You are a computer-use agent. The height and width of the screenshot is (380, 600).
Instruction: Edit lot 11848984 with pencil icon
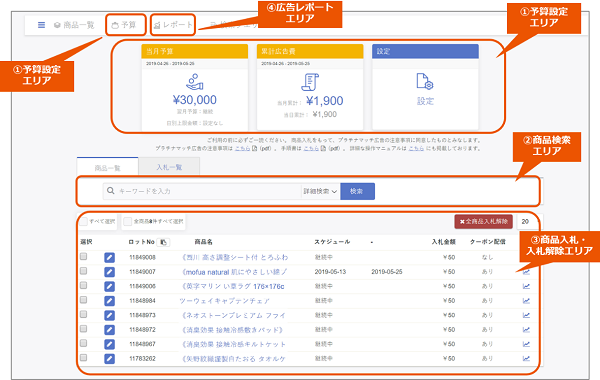(109, 301)
